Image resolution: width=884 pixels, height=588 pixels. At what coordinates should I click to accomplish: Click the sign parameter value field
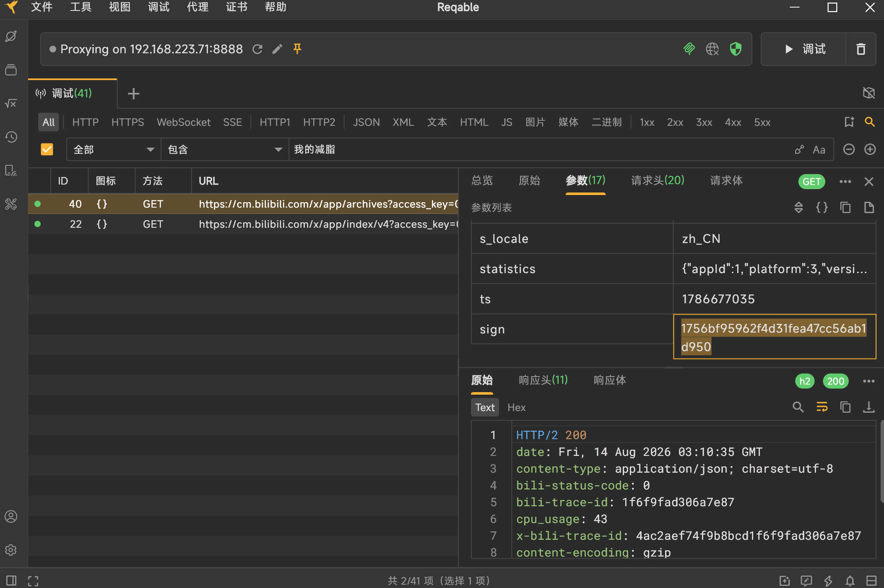click(x=775, y=337)
